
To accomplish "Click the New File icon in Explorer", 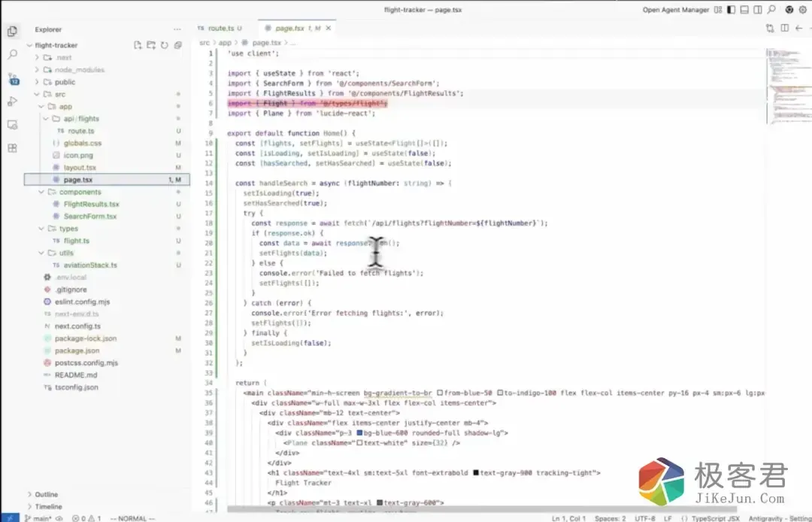I will 138,45.
